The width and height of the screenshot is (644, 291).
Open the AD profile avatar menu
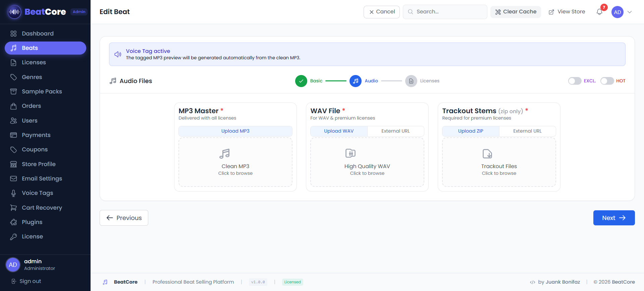click(617, 12)
